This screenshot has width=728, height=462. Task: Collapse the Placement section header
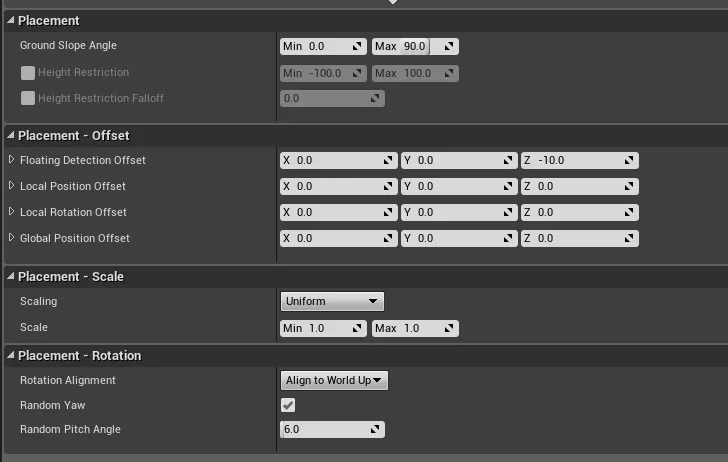[x=11, y=20]
